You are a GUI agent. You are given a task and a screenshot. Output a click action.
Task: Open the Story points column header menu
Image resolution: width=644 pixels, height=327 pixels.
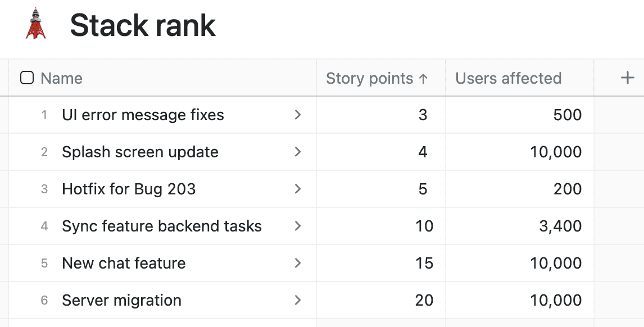[x=369, y=79]
